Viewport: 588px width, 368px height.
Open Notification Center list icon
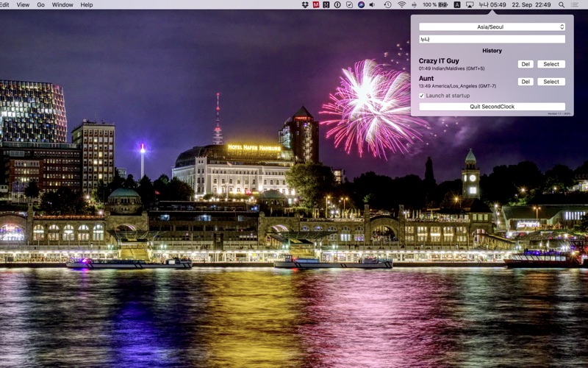pos(576,4)
